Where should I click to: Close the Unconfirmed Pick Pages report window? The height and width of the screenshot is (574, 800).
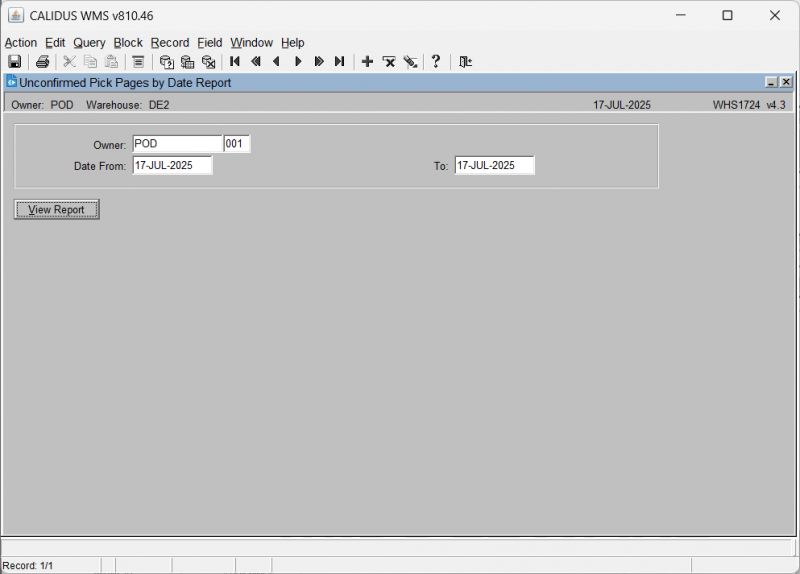click(786, 82)
